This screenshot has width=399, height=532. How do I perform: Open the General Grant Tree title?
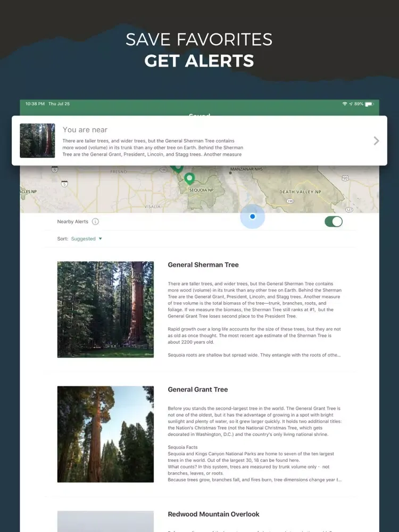coord(198,389)
